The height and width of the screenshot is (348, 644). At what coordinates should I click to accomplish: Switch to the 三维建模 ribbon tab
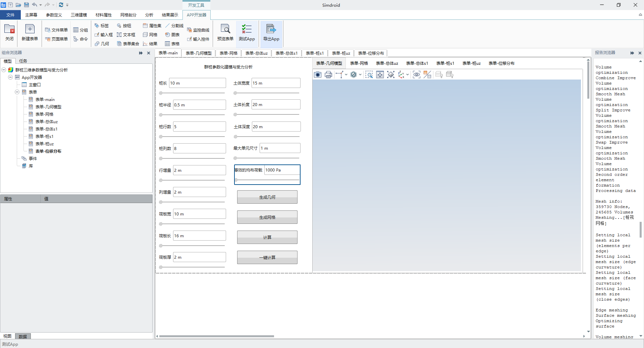point(79,15)
